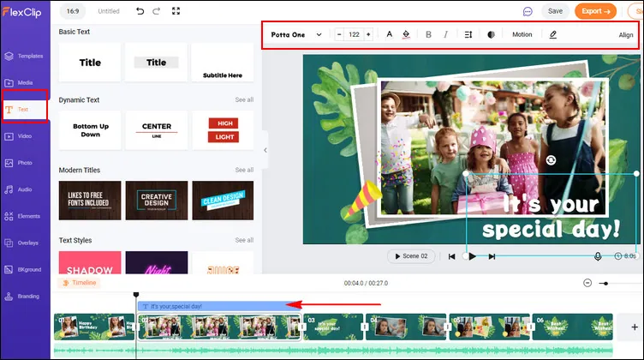Screen dimensions: 644x360
Task: Add a new scene with plus button
Action: point(634,327)
